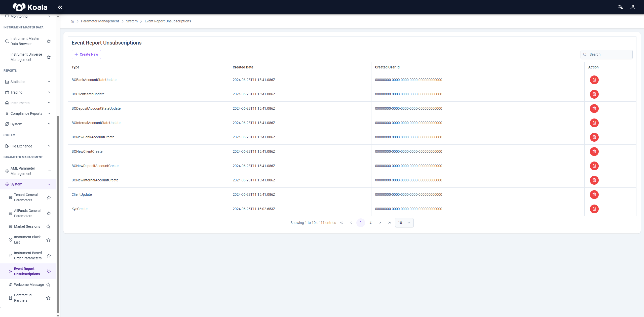Click the home breadcrumb icon

[72, 21]
